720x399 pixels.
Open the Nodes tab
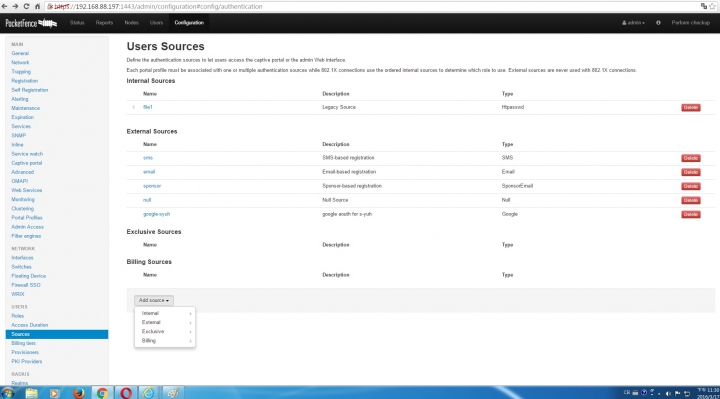[x=131, y=22]
